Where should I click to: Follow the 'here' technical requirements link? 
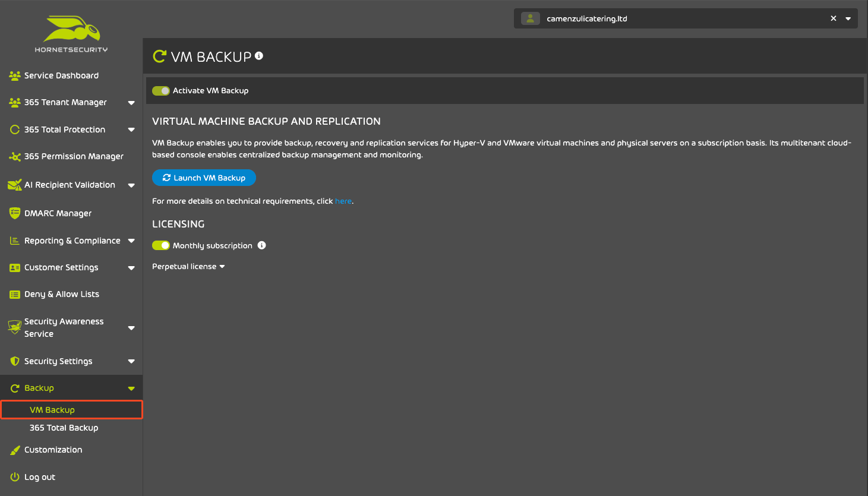(343, 201)
